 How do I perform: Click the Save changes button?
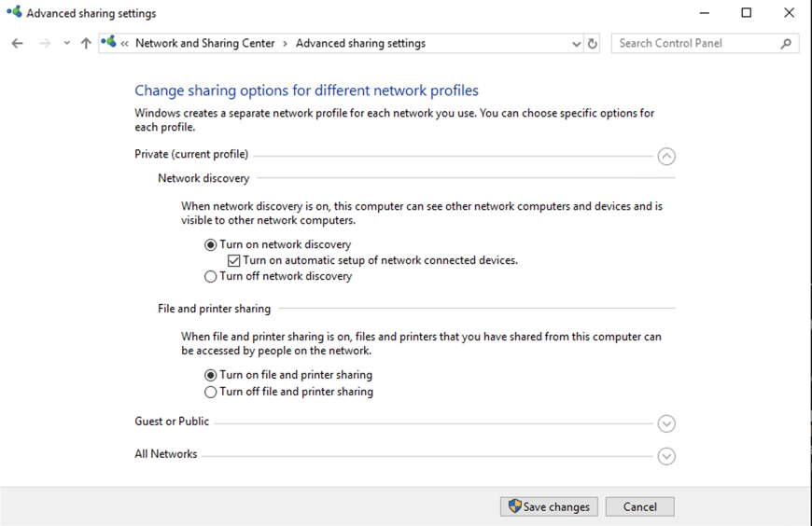(549, 506)
